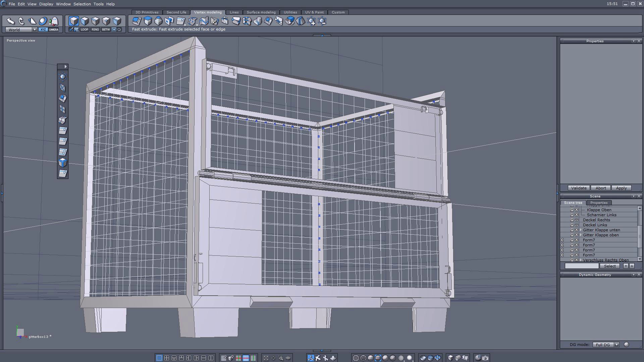Toggle visibility eye of Deckel Rechts
Image resolution: width=644 pixels, height=362 pixels.
click(x=577, y=220)
